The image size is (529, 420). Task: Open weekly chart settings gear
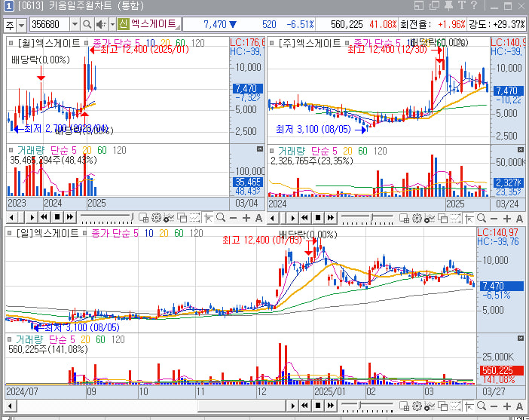point(417,219)
